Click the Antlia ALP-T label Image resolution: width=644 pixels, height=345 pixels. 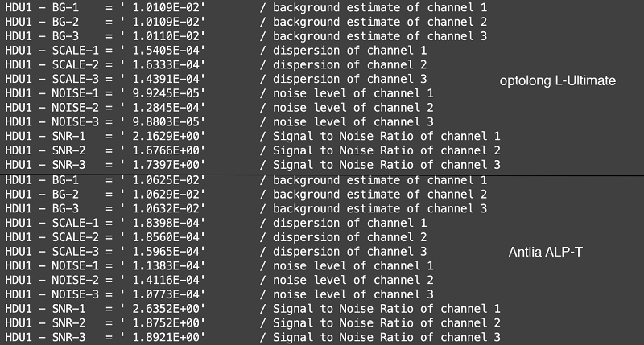point(546,252)
